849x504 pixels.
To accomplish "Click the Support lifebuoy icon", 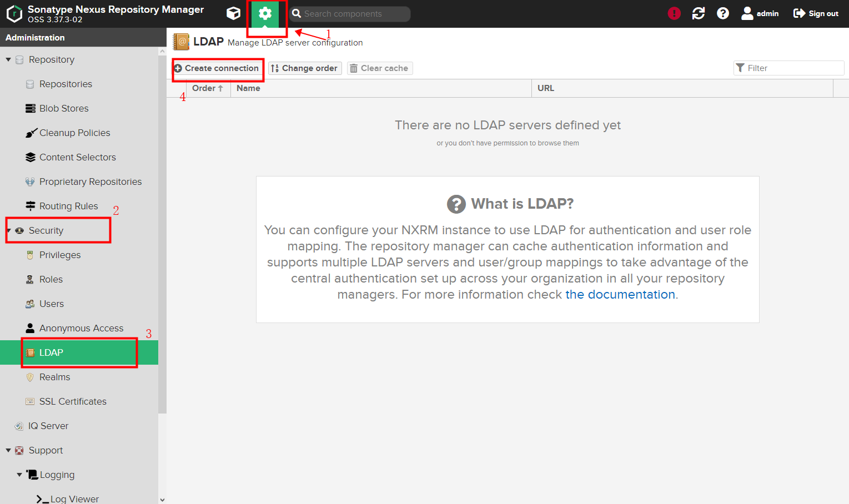I will click(19, 450).
